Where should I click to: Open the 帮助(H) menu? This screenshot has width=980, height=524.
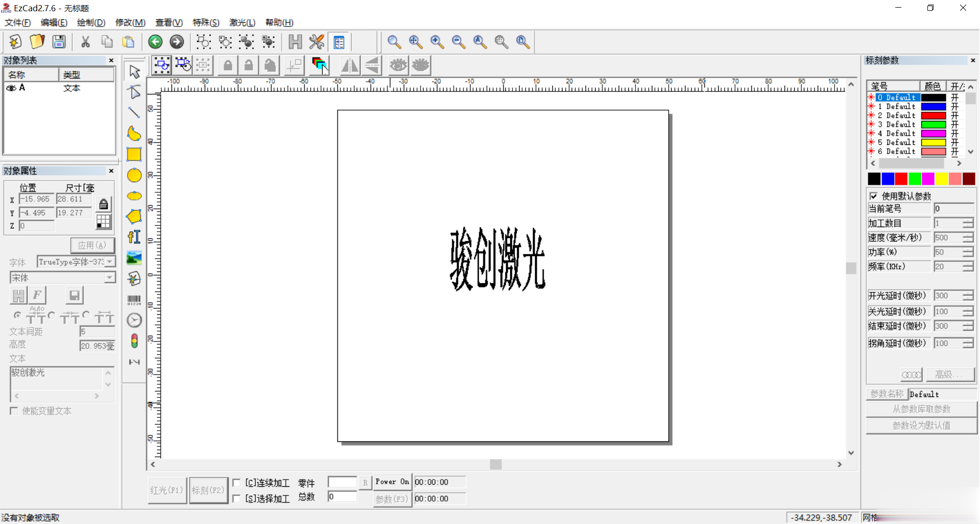click(279, 22)
